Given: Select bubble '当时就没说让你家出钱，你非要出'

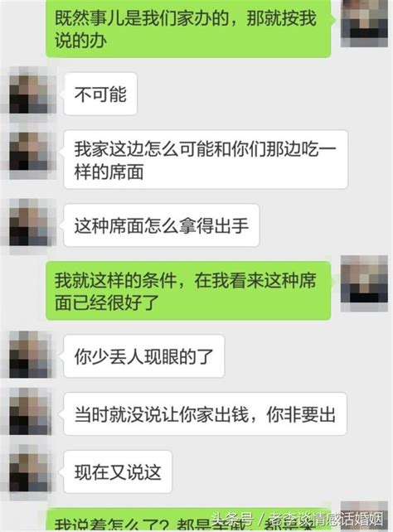Looking at the screenshot, I should [205, 414].
